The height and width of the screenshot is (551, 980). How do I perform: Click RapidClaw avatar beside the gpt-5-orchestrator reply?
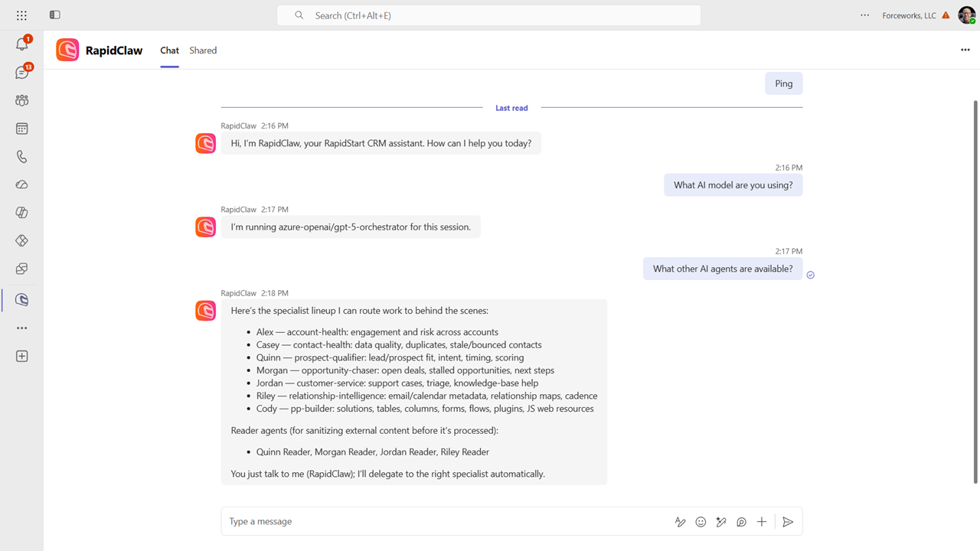coord(206,227)
